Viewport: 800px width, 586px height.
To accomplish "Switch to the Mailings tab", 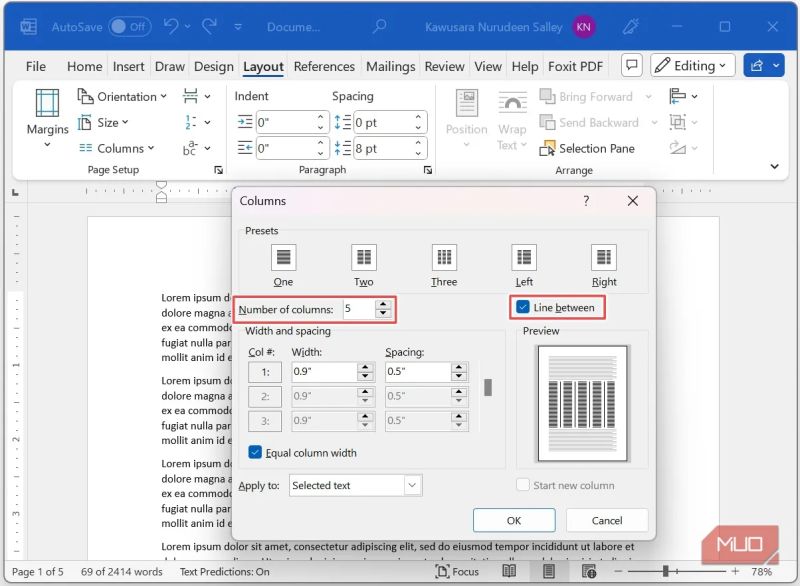I will [x=390, y=66].
